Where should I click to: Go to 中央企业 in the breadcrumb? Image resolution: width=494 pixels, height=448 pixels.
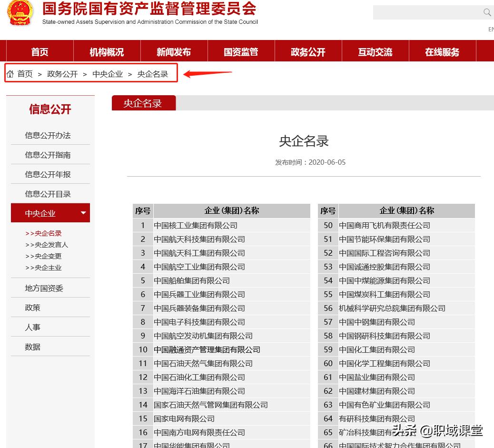(x=108, y=74)
